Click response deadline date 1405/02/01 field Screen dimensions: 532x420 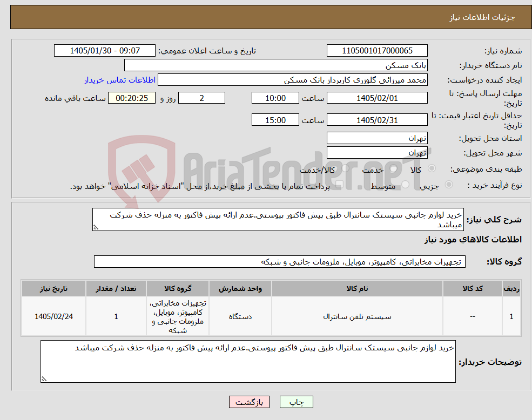(x=377, y=98)
